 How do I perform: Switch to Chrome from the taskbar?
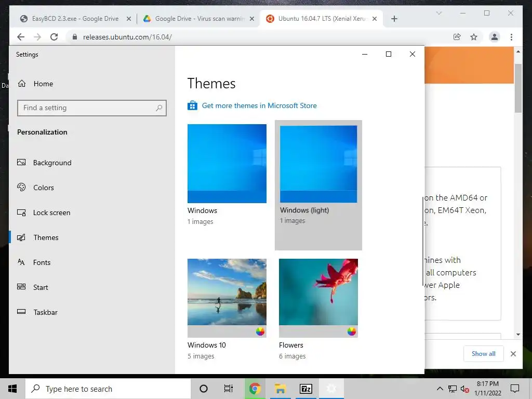(255, 389)
